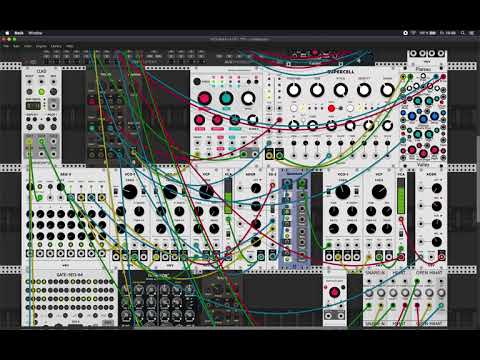Click the left VCO-1 large FREQ knob
The height and width of the screenshot is (360, 480).
[x=129, y=192]
